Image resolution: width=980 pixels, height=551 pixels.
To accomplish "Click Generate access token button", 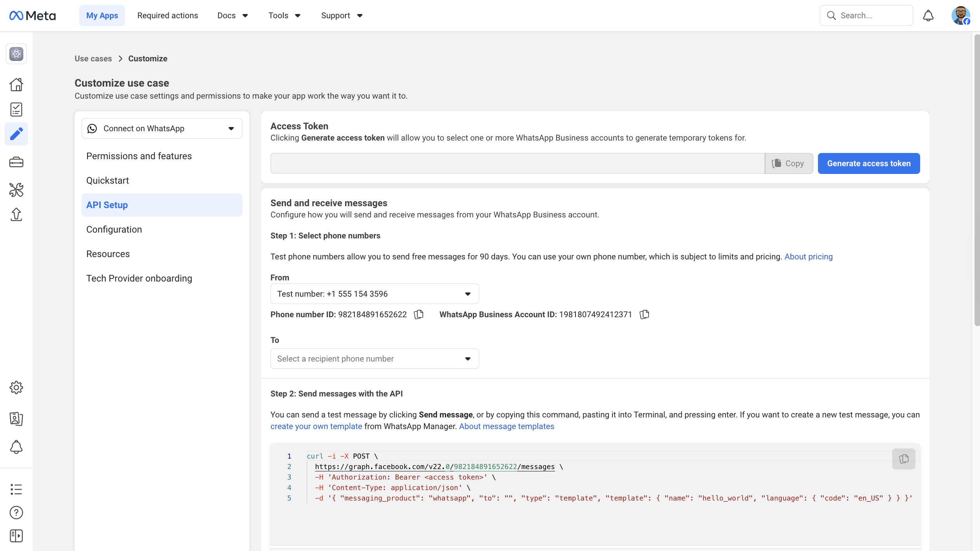I will [868, 163].
